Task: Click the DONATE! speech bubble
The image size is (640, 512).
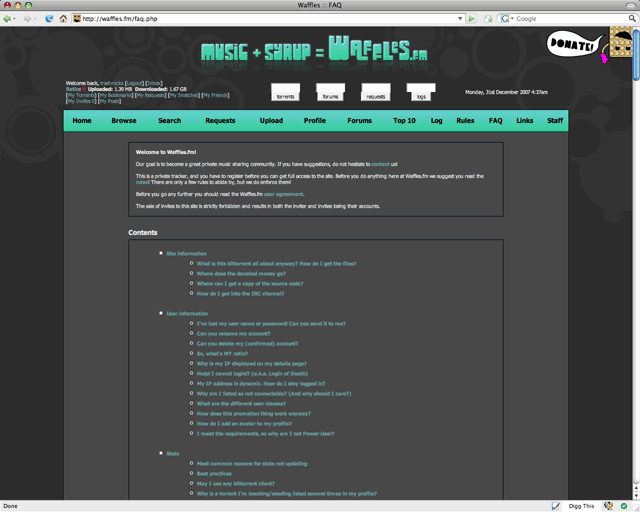Action: tap(574, 45)
